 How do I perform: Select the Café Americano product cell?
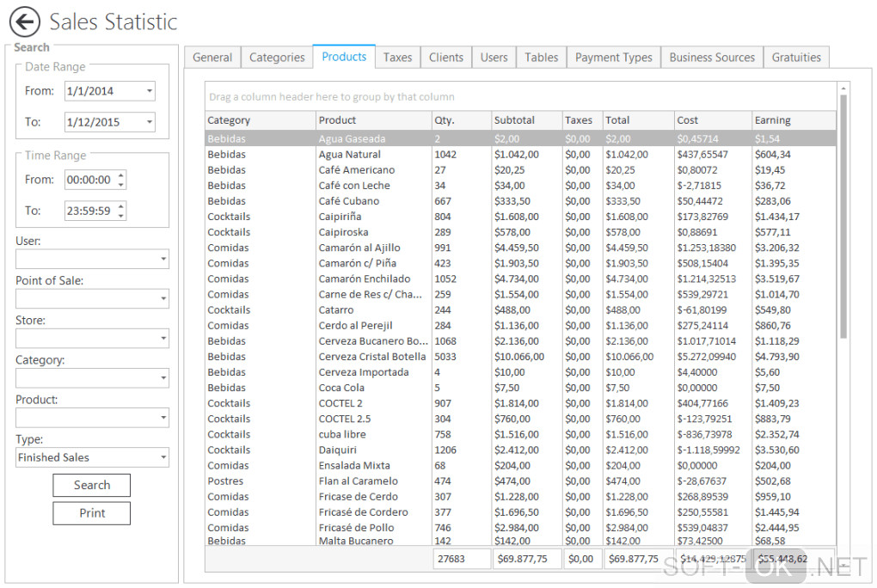tap(374, 170)
